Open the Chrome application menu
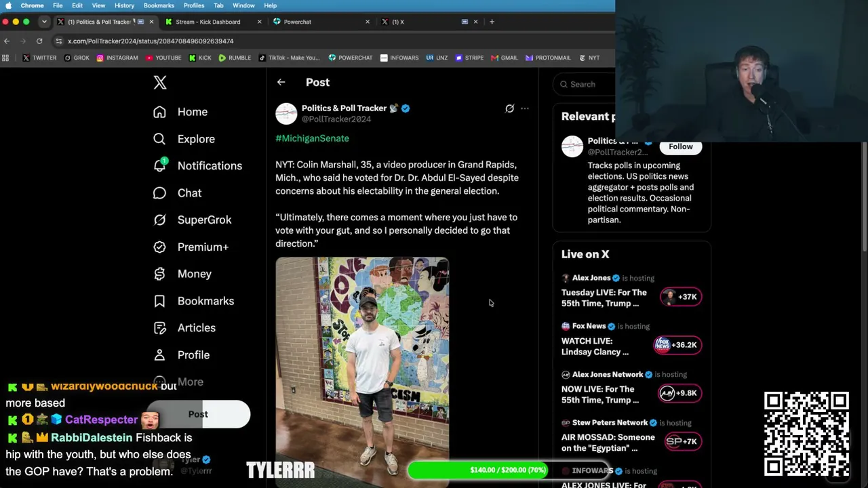Image resolution: width=868 pixels, height=488 pixels. (33, 5)
